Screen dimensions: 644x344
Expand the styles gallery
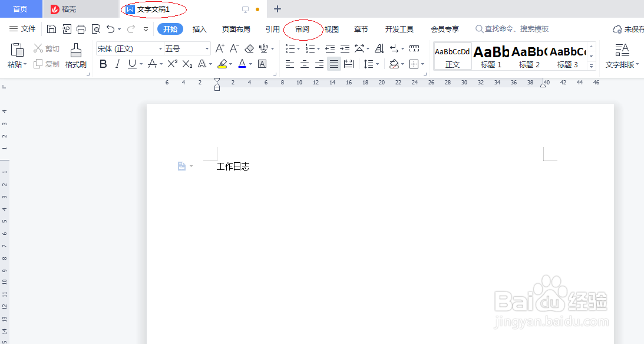[x=592, y=66]
